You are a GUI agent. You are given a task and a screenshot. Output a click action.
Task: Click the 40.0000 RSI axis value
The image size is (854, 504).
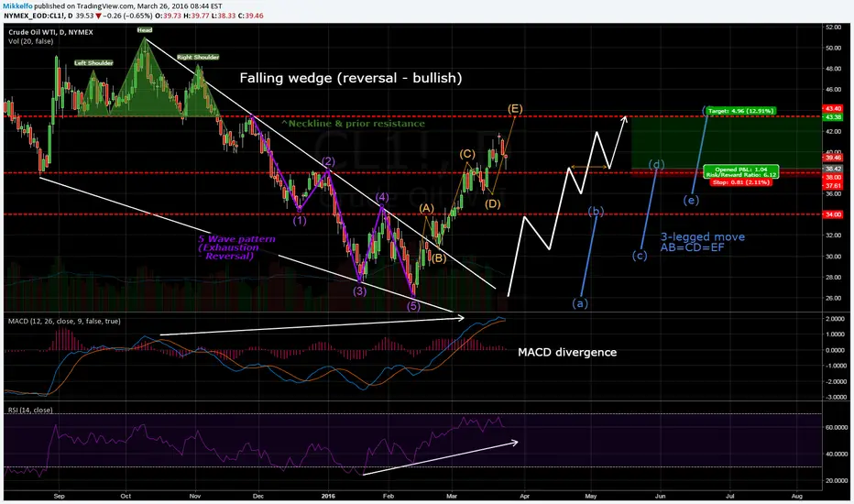pos(838,454)
